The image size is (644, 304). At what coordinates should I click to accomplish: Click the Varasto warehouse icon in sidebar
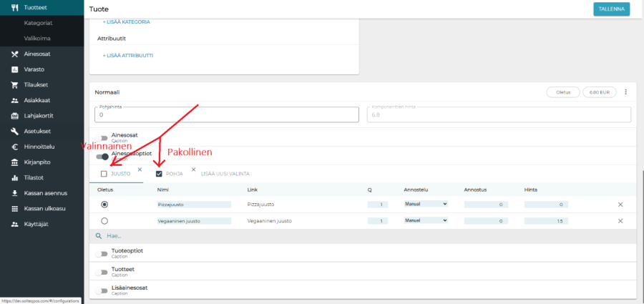(14, 69)
